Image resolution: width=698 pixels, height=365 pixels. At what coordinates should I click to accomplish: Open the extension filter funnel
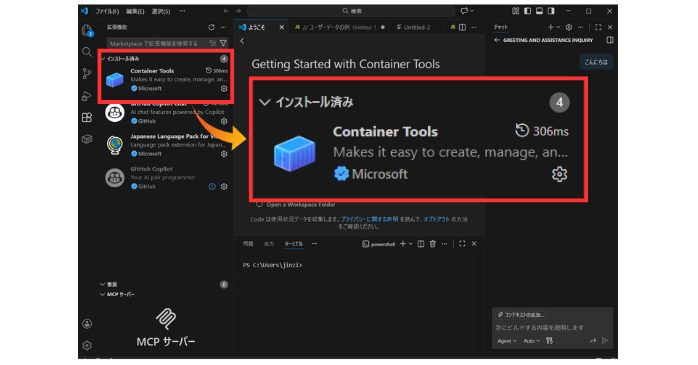point(223,43)
